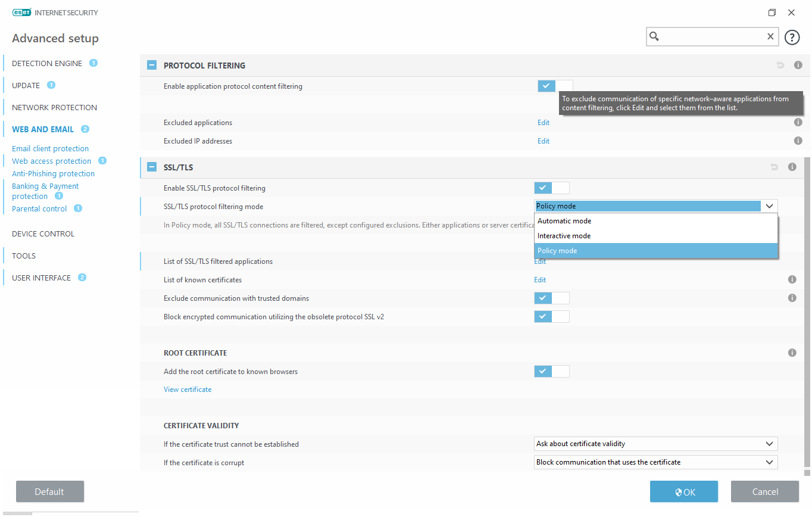Screen dimensions: 812x517
Task: Click info icon beside Excluded applications
Action: pyautogui.click(x=798, y=123)
